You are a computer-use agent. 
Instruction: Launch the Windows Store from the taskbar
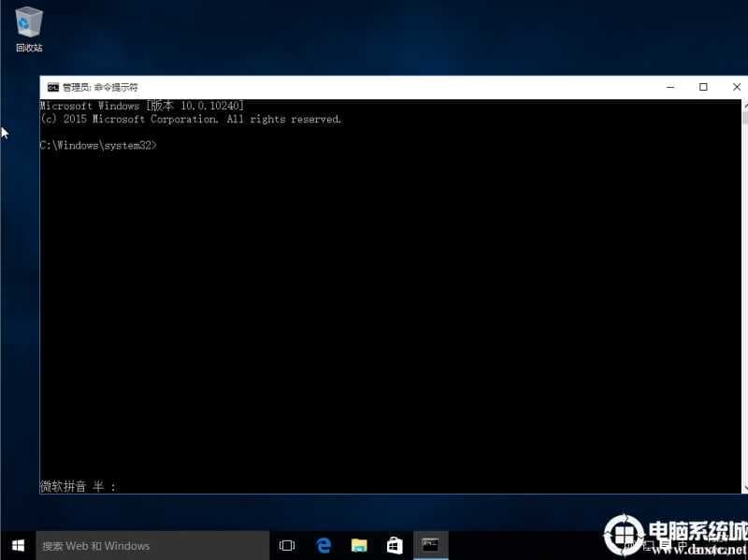(394, 545)
